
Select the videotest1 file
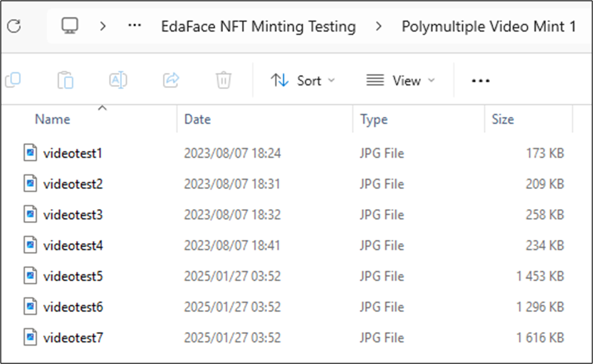click(73, 153)
